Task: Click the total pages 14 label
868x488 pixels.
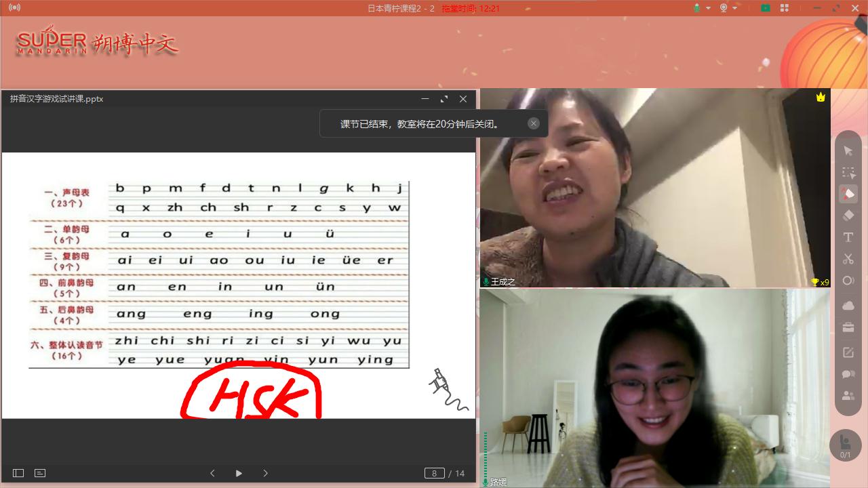Action: [460, 473]
